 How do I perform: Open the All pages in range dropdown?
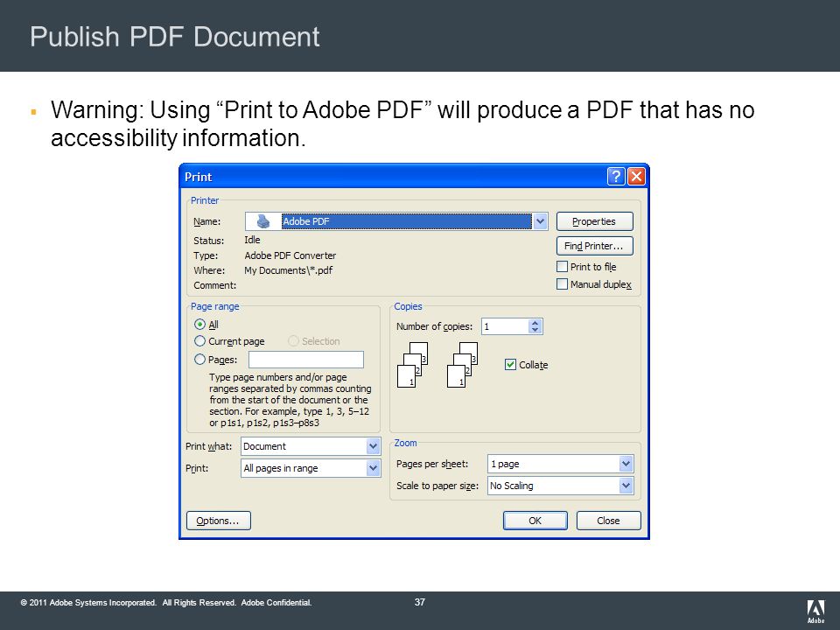click(373, 468)
